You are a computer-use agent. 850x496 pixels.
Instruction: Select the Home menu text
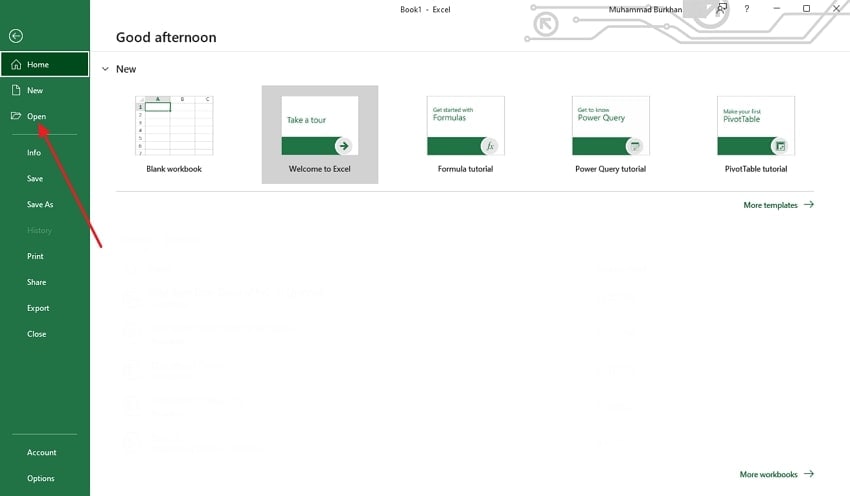(x=38, y=65)
